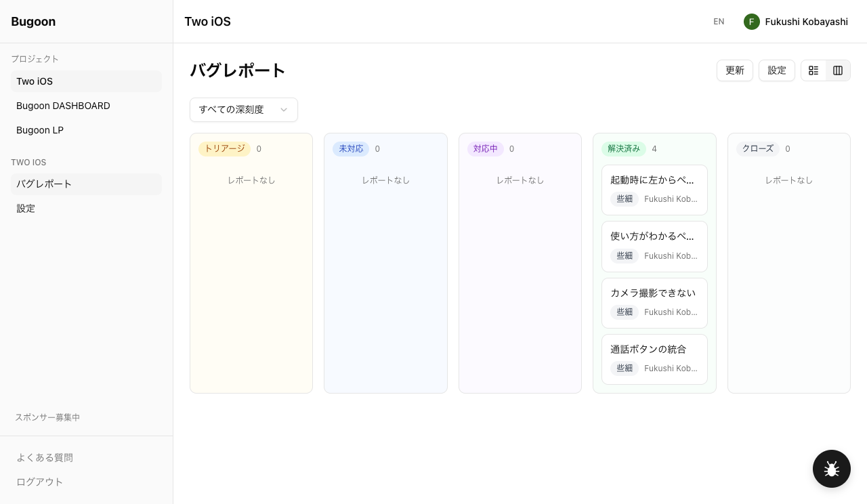This screenshot has width=867, height=504.
Task: Click the トリアージ column label
Action: click(224, 149)
